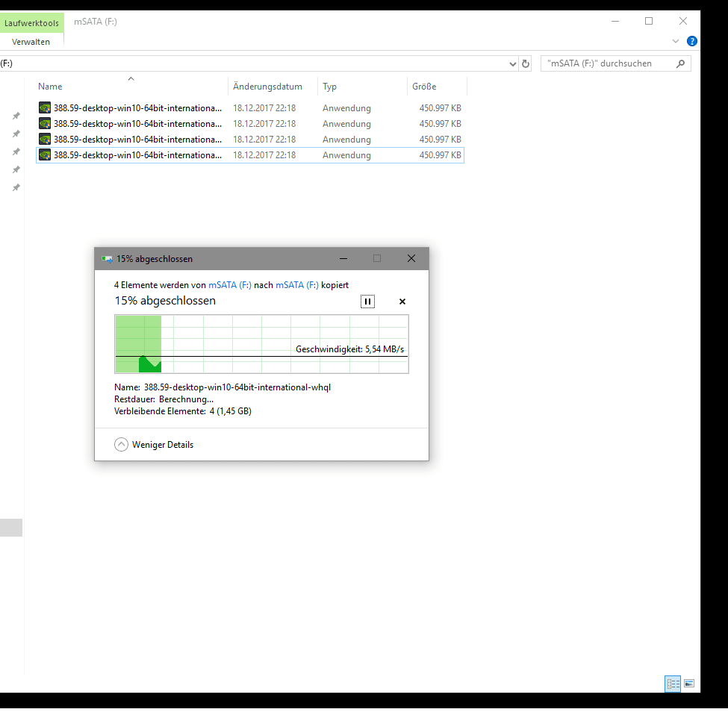Collapse details with Weniger Details chevron
The image size is (728, 715).
(121, 445)
